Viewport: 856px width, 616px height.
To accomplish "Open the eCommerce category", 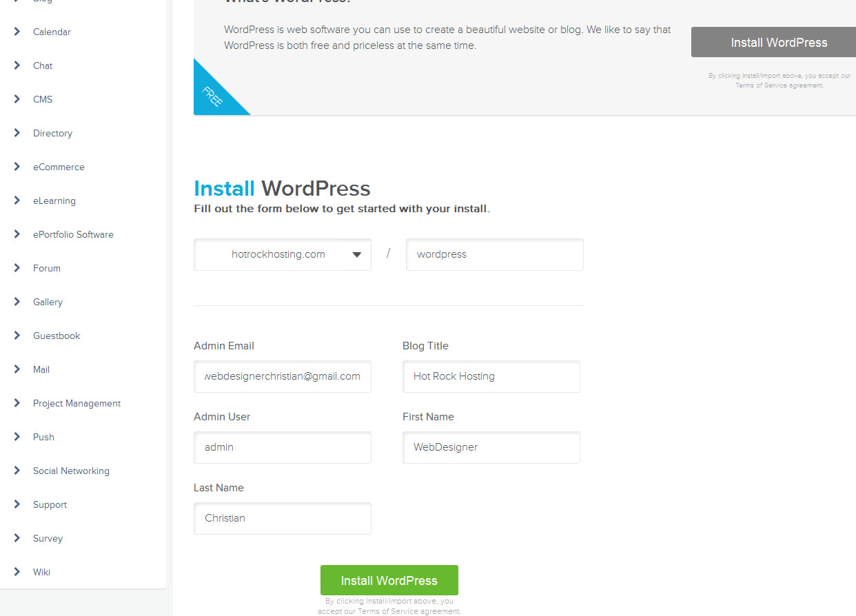I will pos(59,167).
